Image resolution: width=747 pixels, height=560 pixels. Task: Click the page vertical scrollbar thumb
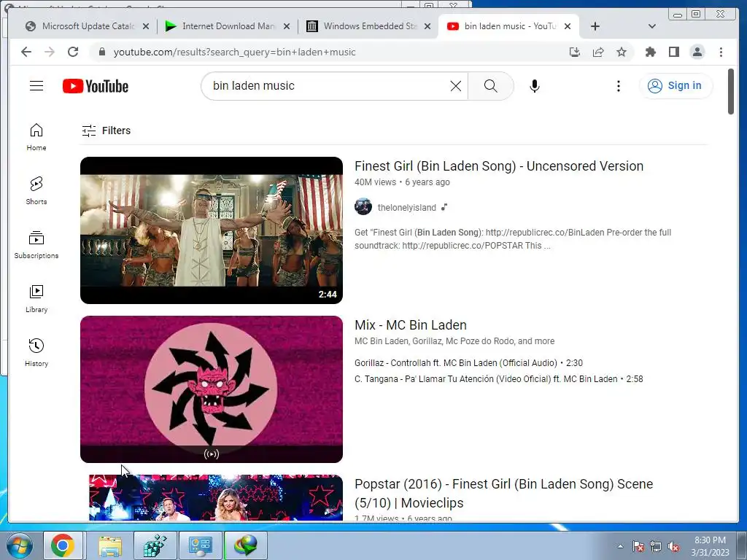731,91
